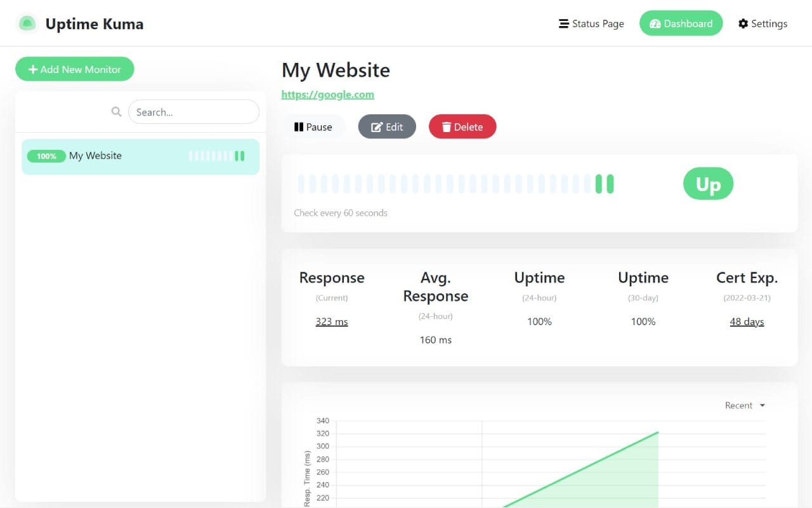This screenshot has height=508, width=812.
Task: Open Settings via the gear icon
Action: click(x=743, y=23)
